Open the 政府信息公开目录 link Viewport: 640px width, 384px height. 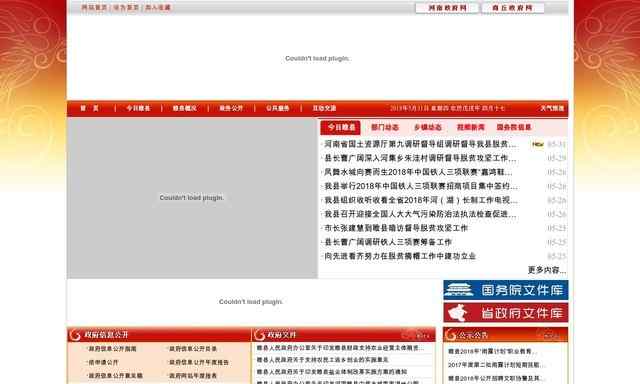click(x=193, y=349)
